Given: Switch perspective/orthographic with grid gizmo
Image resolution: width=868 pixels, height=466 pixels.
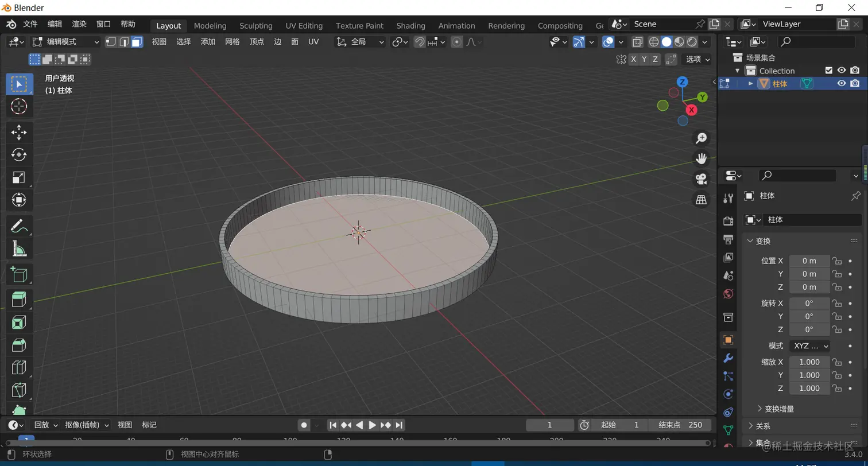Looking at the screenshot, I should [701, 200].
